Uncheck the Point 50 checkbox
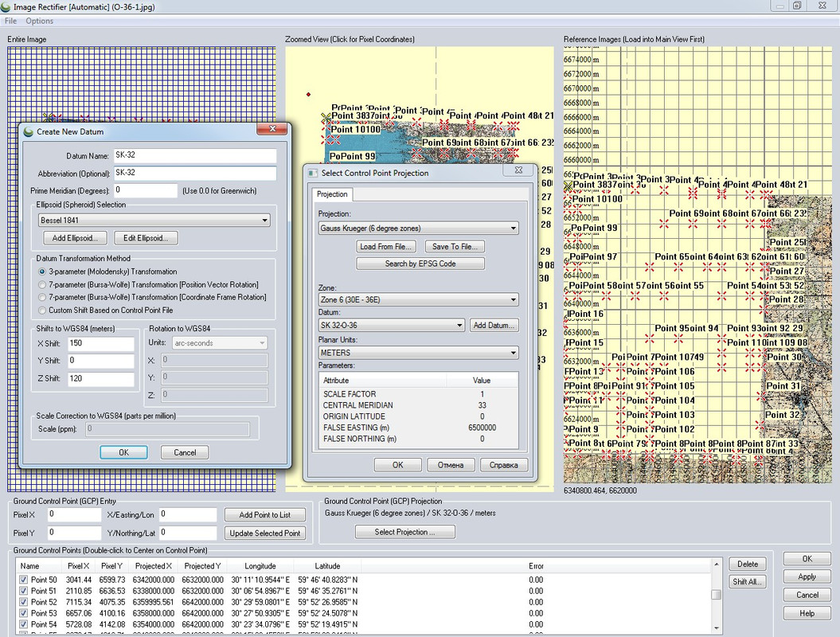 pos(23,580)
